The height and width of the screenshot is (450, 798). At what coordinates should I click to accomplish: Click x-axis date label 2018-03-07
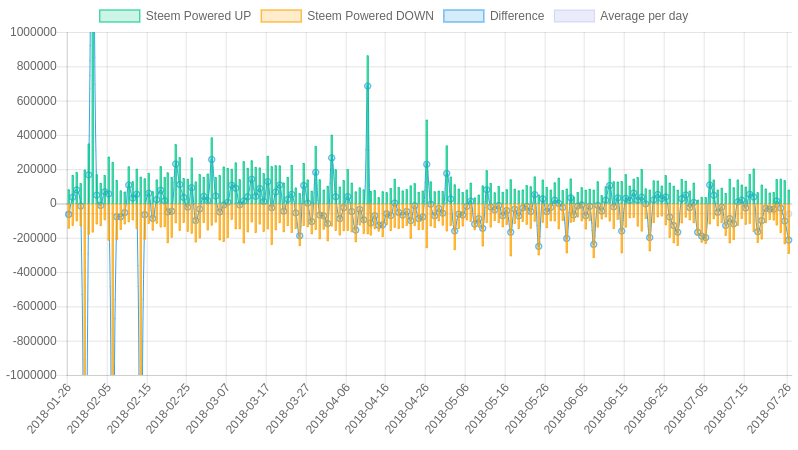tap(208, 409)
